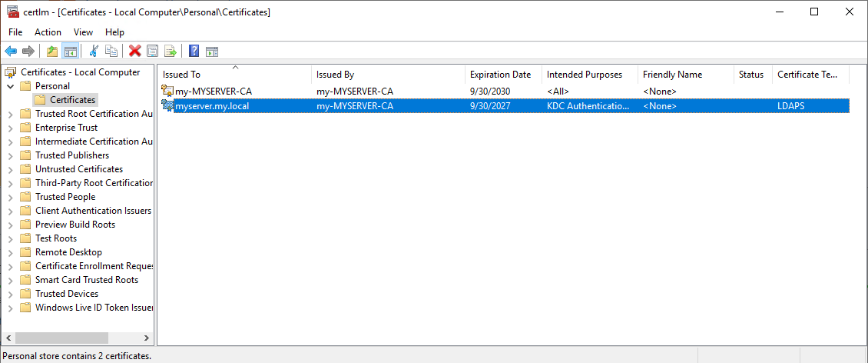Toggle Show/Hide Console Tree button
The width and height of the screenshot is (868, 363).
pos(70,52)
